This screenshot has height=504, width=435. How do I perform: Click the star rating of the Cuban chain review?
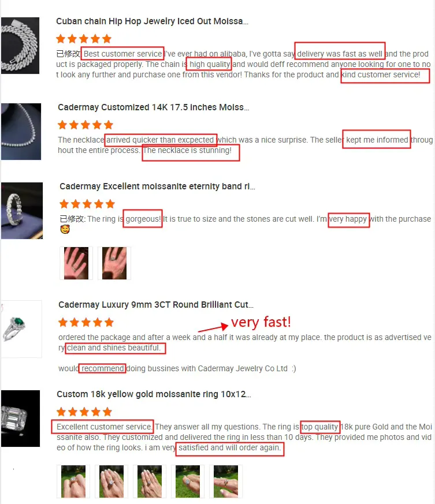(84, 39)
